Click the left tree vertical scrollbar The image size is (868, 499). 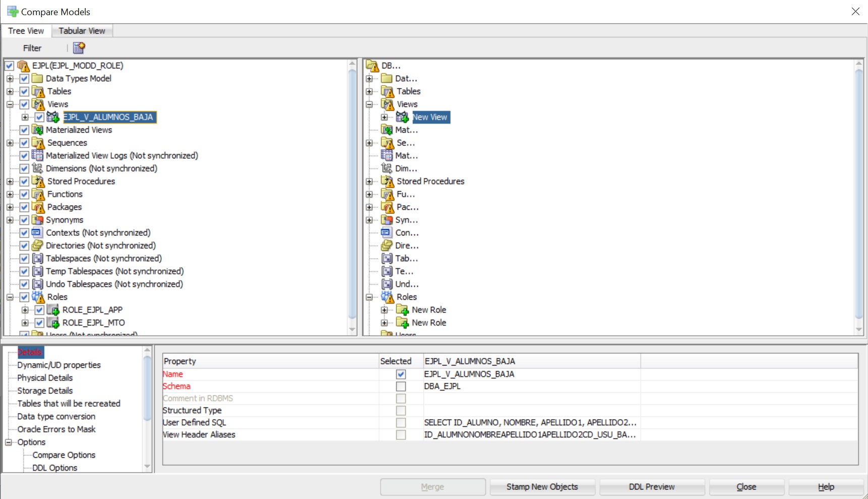(352, 197)
